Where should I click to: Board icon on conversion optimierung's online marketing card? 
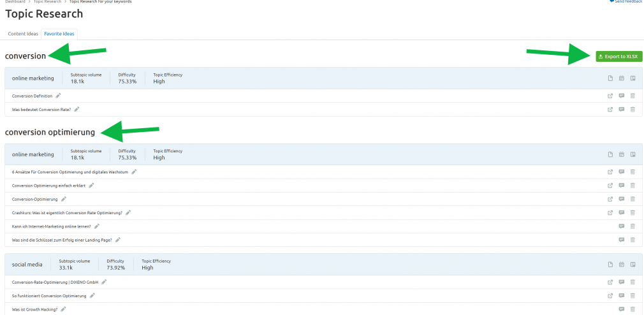633,154
